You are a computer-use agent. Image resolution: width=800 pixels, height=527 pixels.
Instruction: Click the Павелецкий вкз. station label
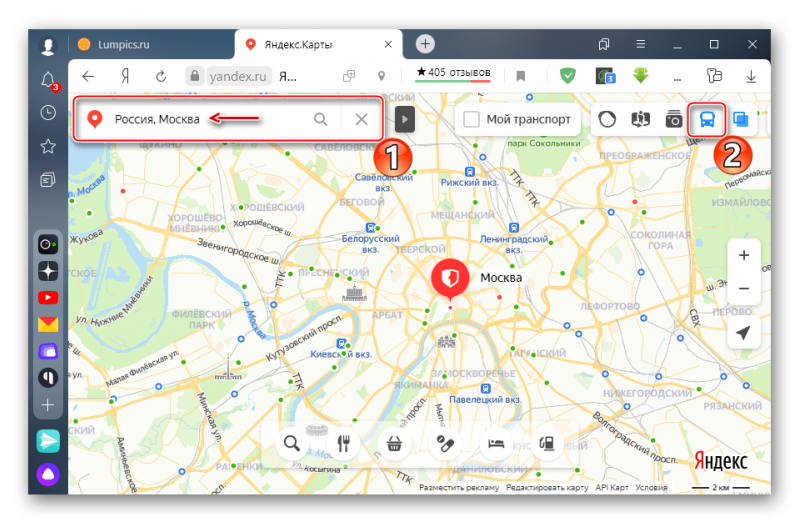pos(485,400)
